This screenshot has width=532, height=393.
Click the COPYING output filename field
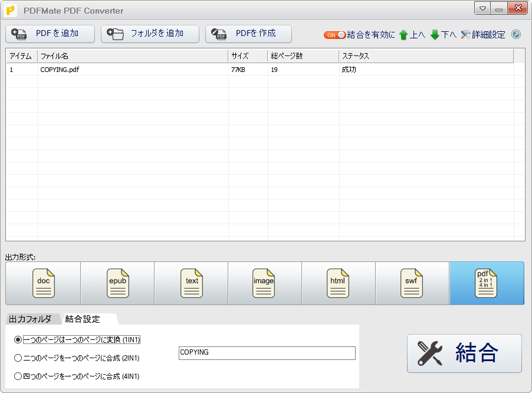click(267, 353)
